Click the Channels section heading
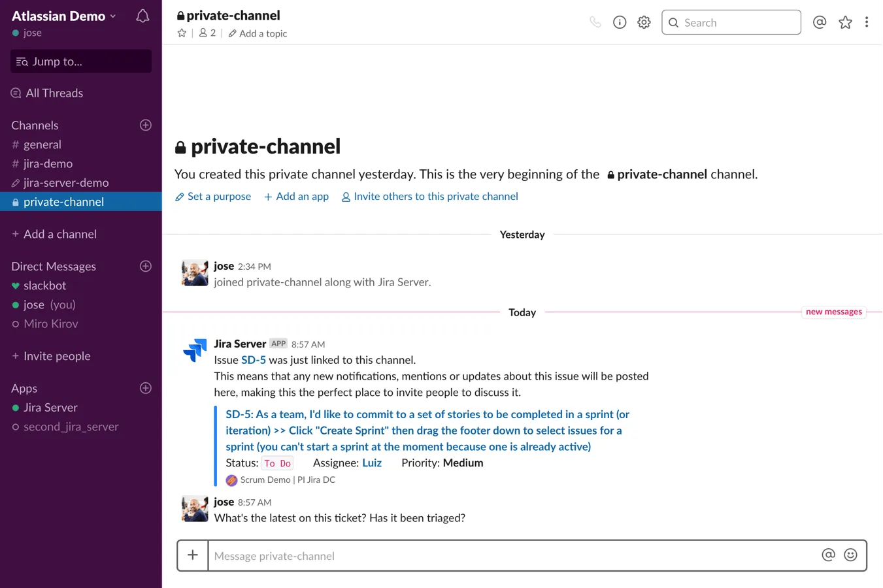883x588 pixels. click(35, 125)
